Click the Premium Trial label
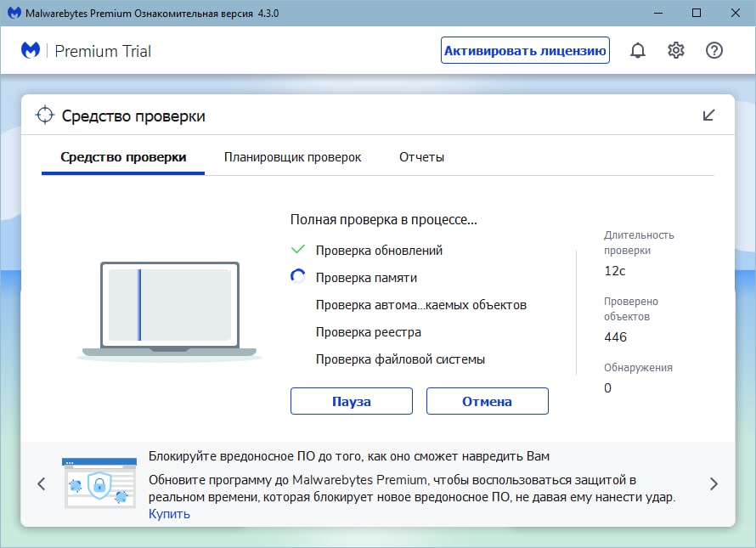Viewport: 756px width, 548px height. (x=103, y=51)
